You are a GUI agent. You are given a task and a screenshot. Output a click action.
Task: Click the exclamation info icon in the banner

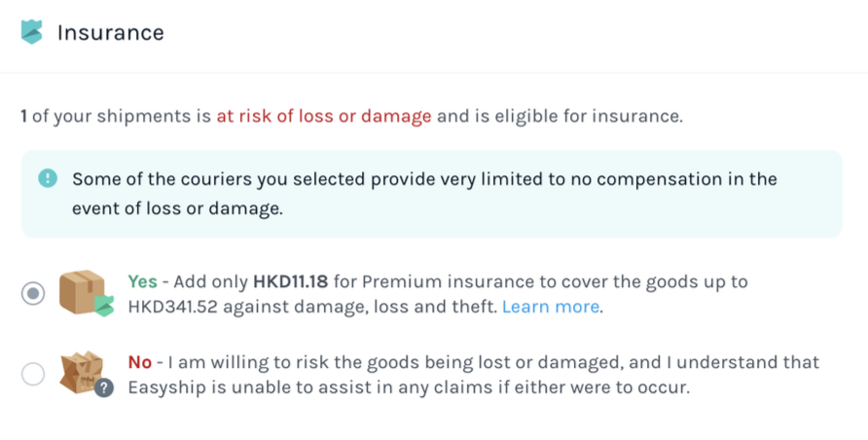pyautogui.click(x=47, y=179)
